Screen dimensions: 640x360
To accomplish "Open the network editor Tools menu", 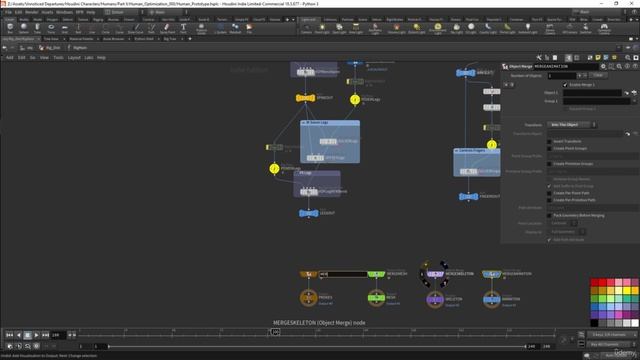I will tap(58, 58).
